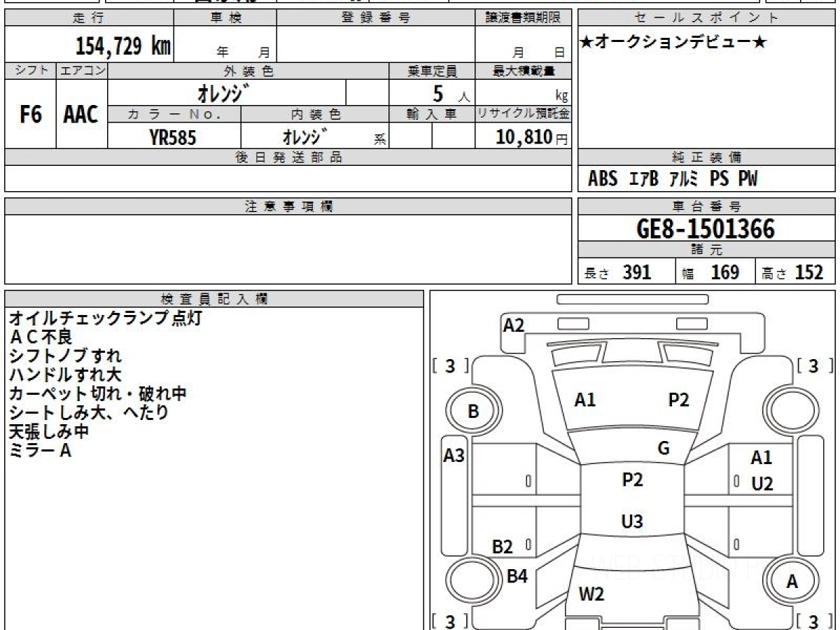Select エアB in the equipment list

644,179
